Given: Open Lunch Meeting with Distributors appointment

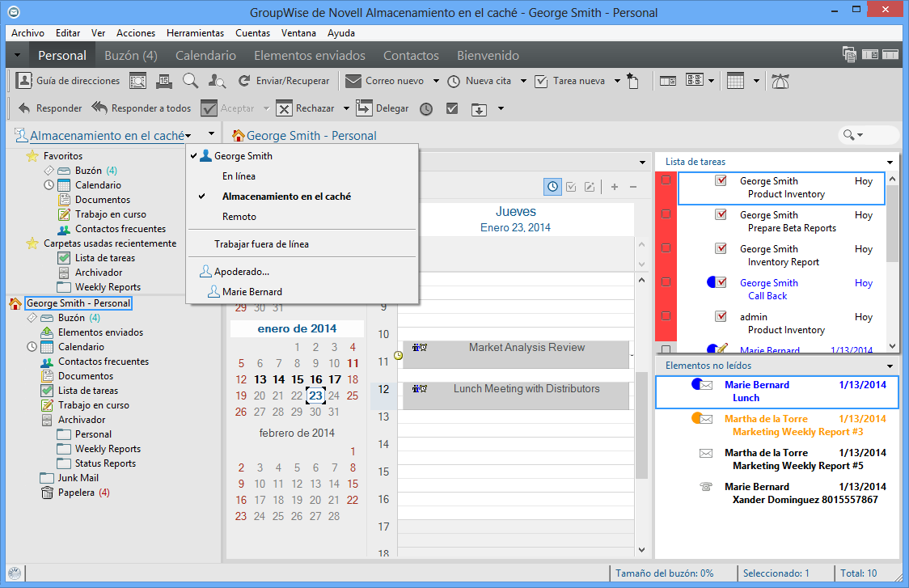Looking at the screenshot, I should [516, 396].
